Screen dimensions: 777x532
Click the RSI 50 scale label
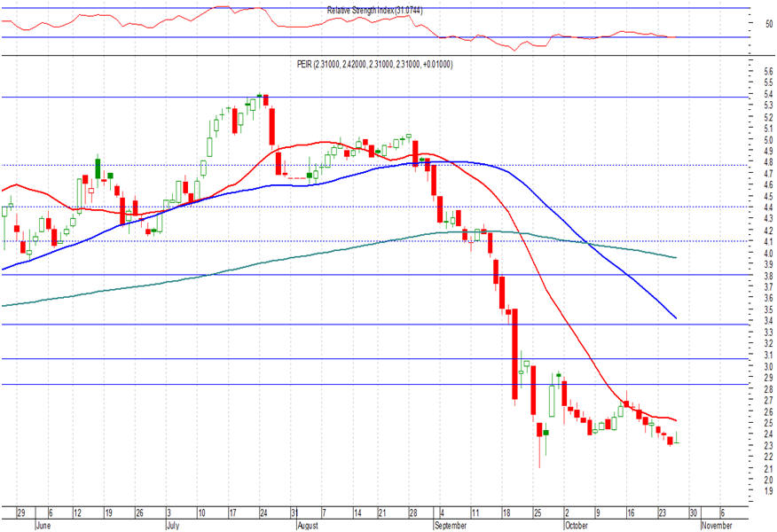769,24
